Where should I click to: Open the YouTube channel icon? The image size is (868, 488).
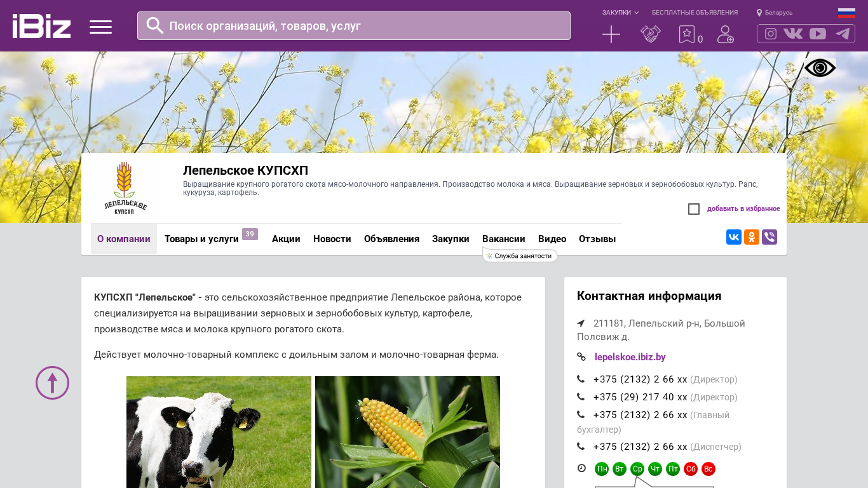pos(818,34)
